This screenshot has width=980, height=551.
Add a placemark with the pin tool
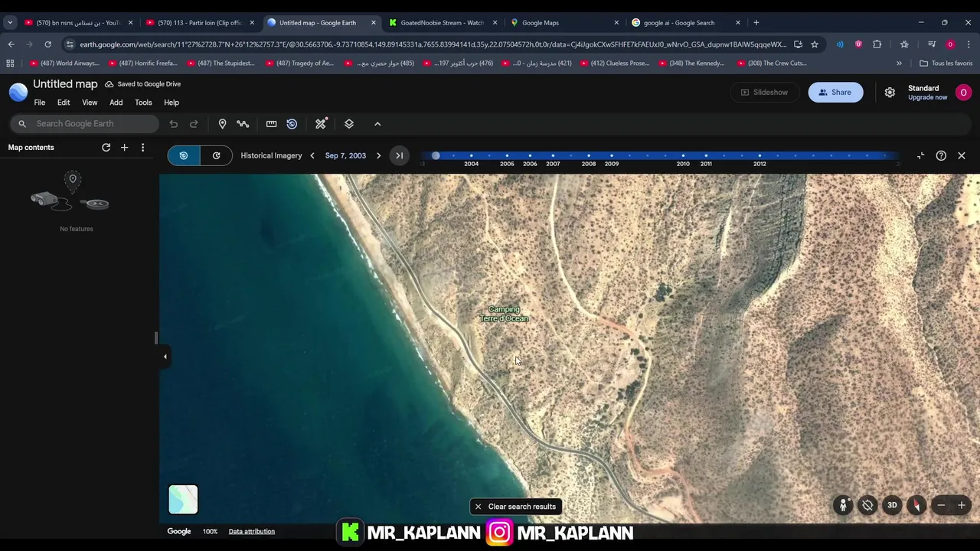(222, 124)
